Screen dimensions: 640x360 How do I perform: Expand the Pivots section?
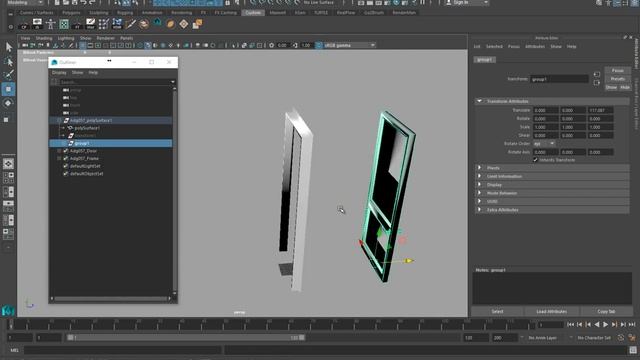tap(480, 168)
